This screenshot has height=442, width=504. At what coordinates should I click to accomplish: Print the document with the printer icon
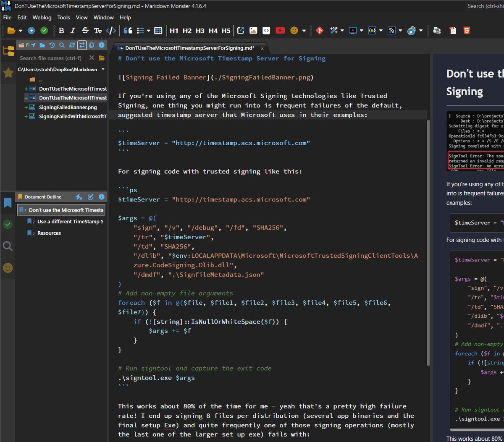437,30
